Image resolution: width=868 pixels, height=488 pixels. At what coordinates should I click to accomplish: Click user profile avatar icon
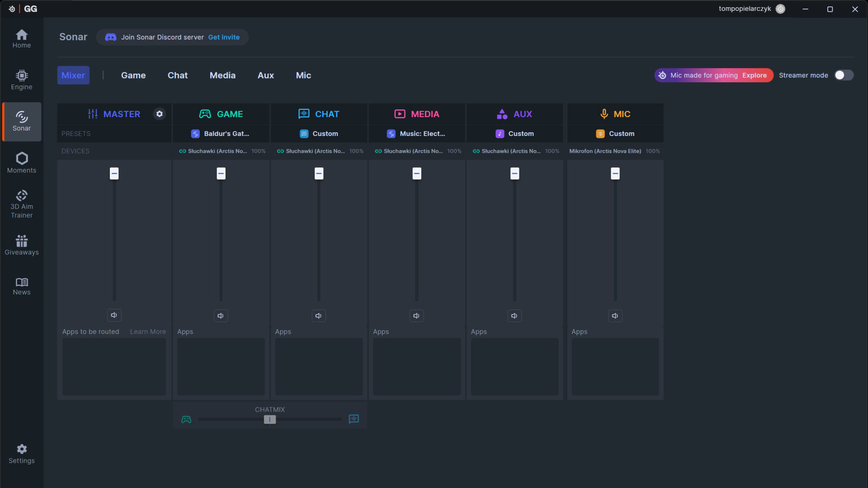pos(780,9)
